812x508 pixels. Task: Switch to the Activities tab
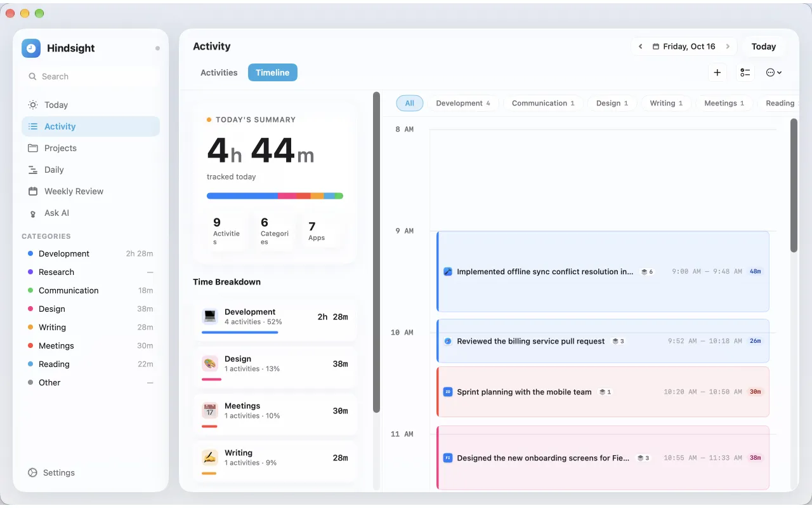(219, 72)
